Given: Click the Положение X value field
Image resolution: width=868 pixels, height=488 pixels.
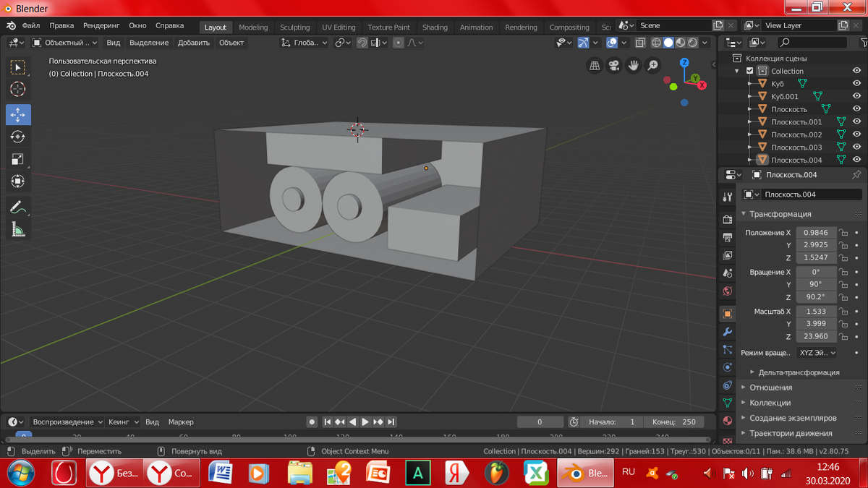Looking at the screenshot, I should [x=816, y=233].
